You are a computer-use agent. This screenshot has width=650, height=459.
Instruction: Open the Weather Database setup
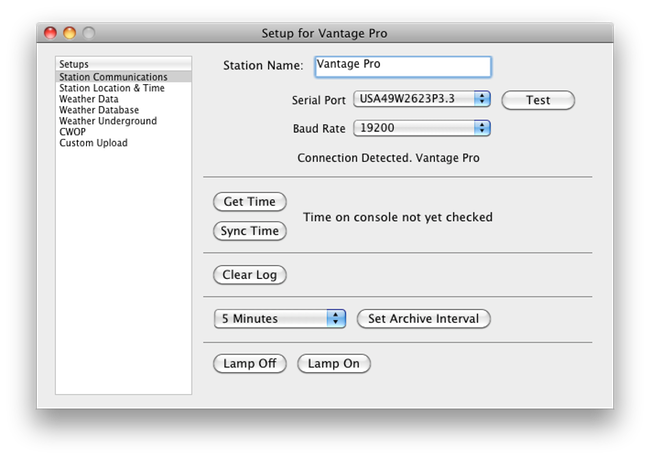[124, 110]
